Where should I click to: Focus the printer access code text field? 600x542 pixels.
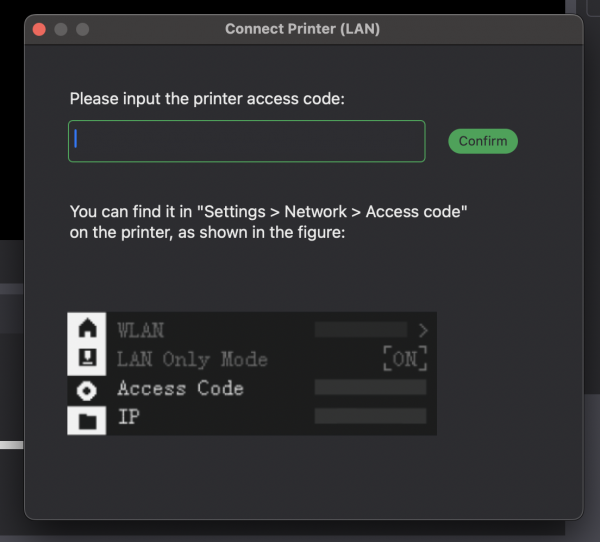point(246,141)
